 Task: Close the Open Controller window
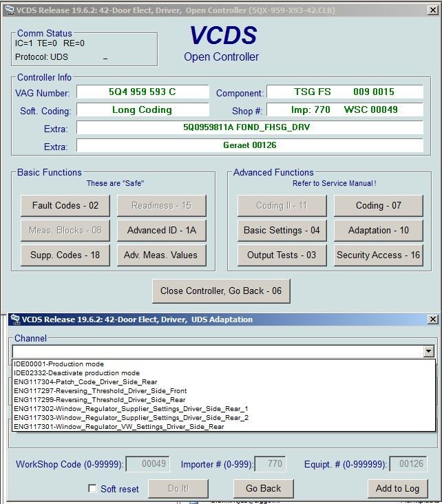[433, 10]
